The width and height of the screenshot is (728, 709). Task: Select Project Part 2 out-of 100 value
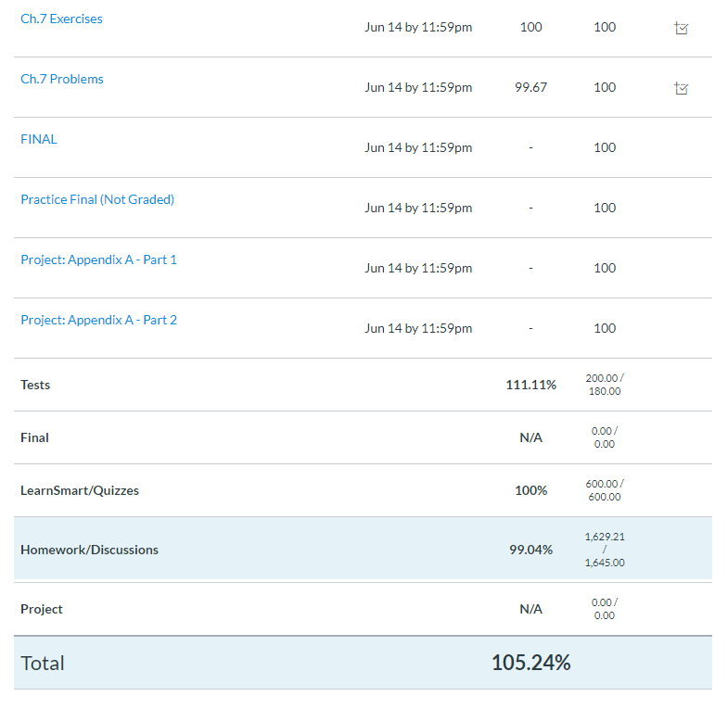coord(605,328)
